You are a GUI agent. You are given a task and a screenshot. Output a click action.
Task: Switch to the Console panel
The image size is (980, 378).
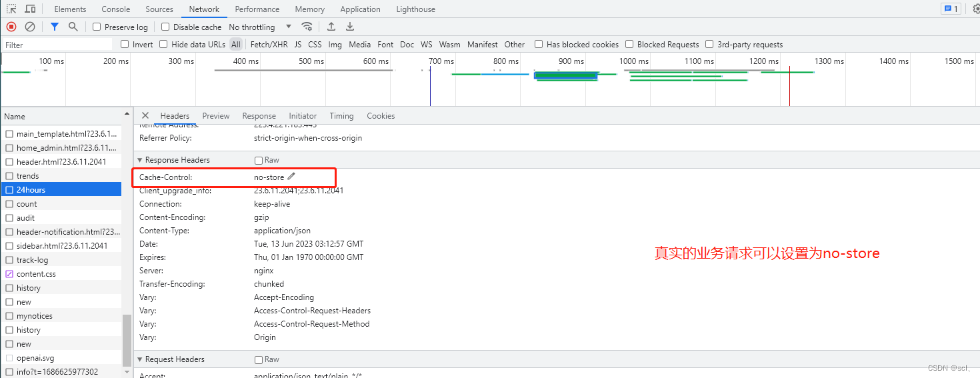116,9
